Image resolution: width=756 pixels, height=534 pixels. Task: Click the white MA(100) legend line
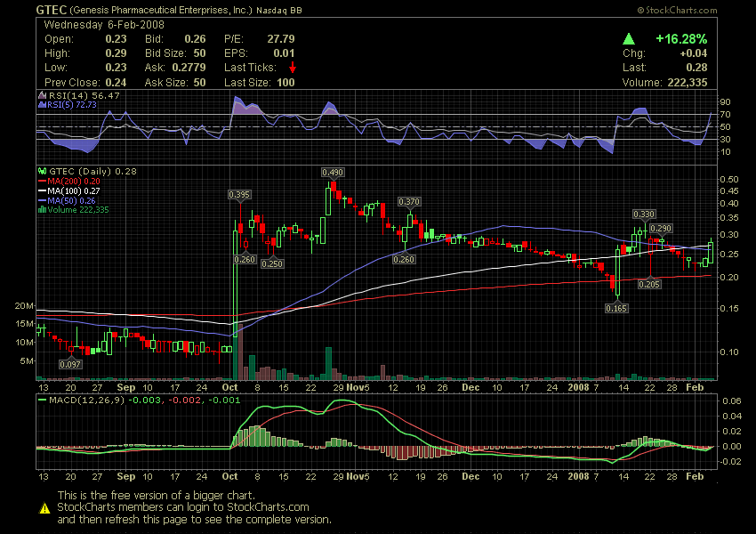(x=42, y=191)
